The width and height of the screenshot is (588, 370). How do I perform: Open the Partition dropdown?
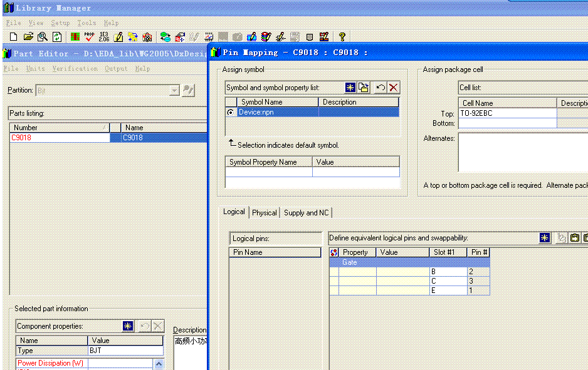174,91
